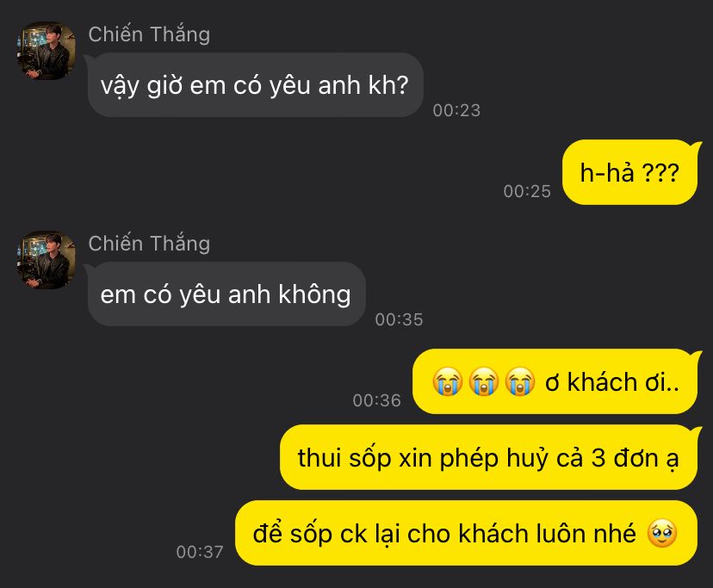Tap the lower Chiến Thắng sender name

coord(149,244)
